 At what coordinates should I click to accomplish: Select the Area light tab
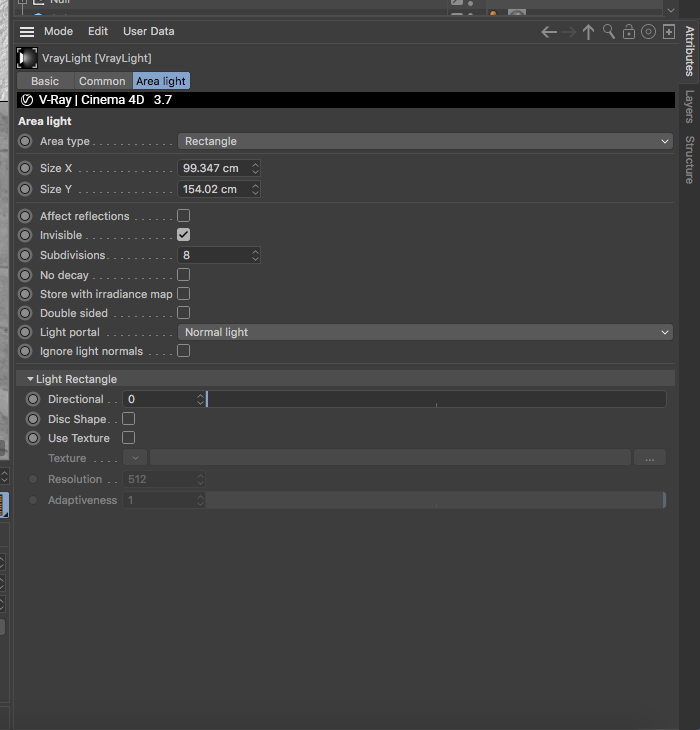[161, 81]
